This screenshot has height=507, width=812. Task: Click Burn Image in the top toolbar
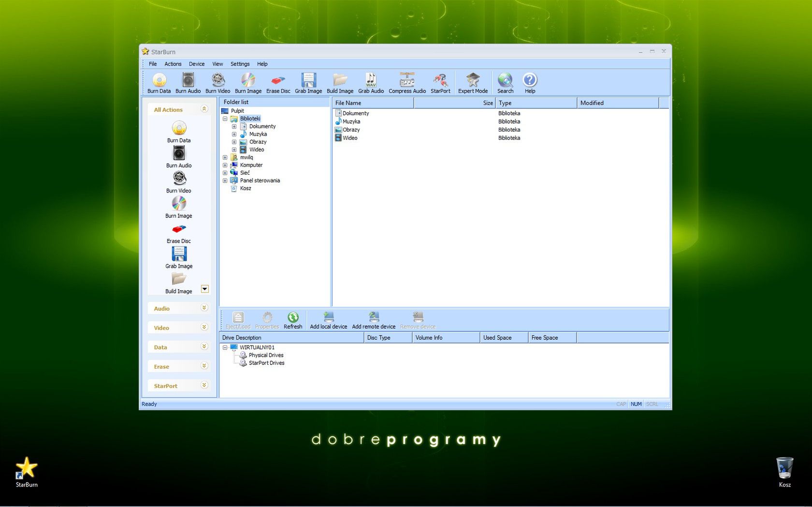click(x=248, y=83)
